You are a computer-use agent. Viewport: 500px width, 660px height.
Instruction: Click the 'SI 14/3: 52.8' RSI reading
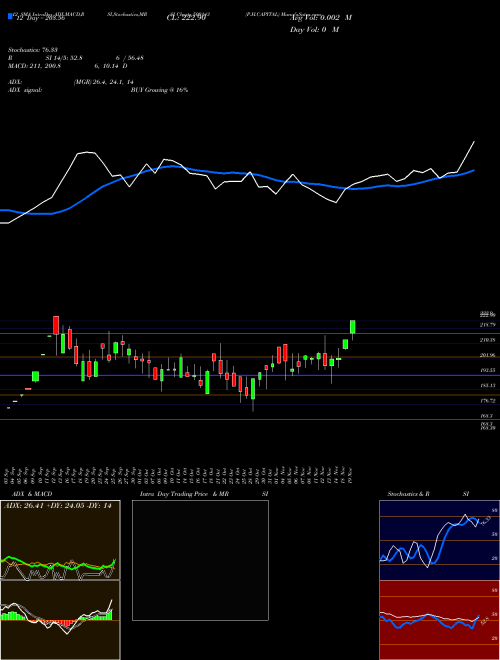coord(64,58)
